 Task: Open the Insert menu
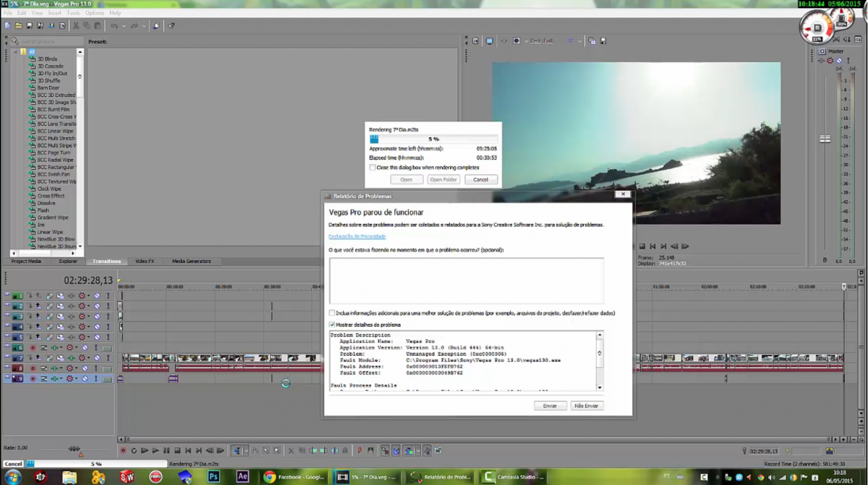[x=55, y=13]
